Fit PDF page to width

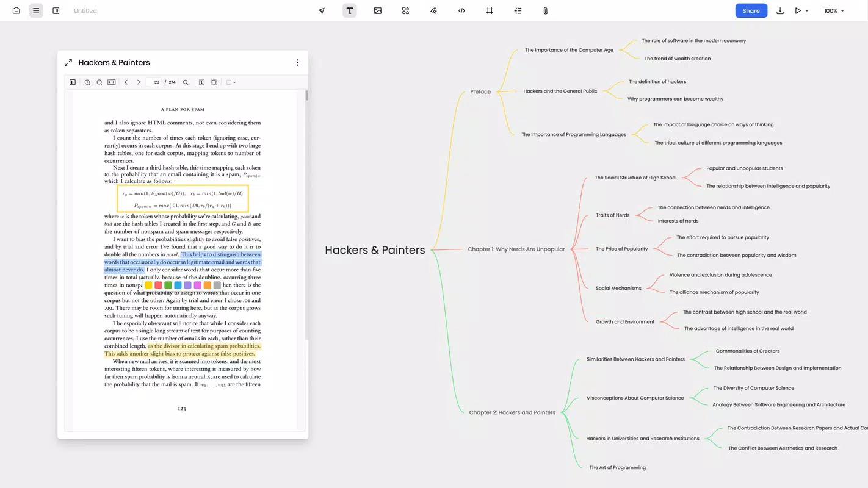(112, 82)
